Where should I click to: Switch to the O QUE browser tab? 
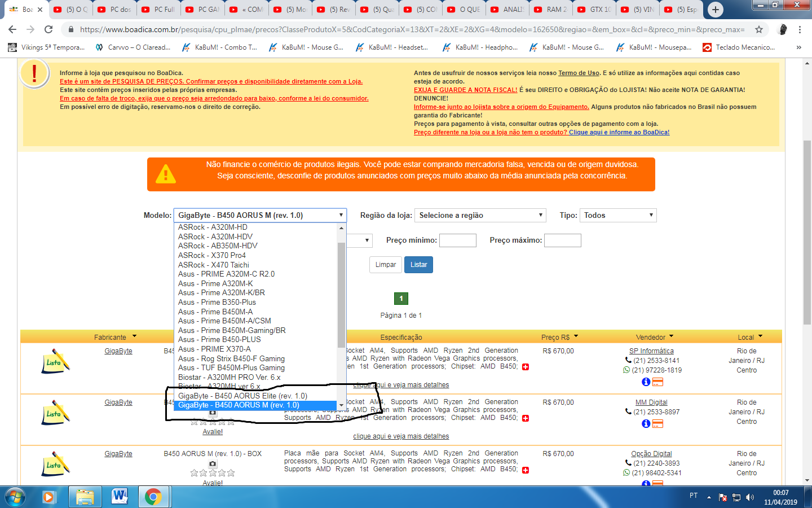coord(463,9)
